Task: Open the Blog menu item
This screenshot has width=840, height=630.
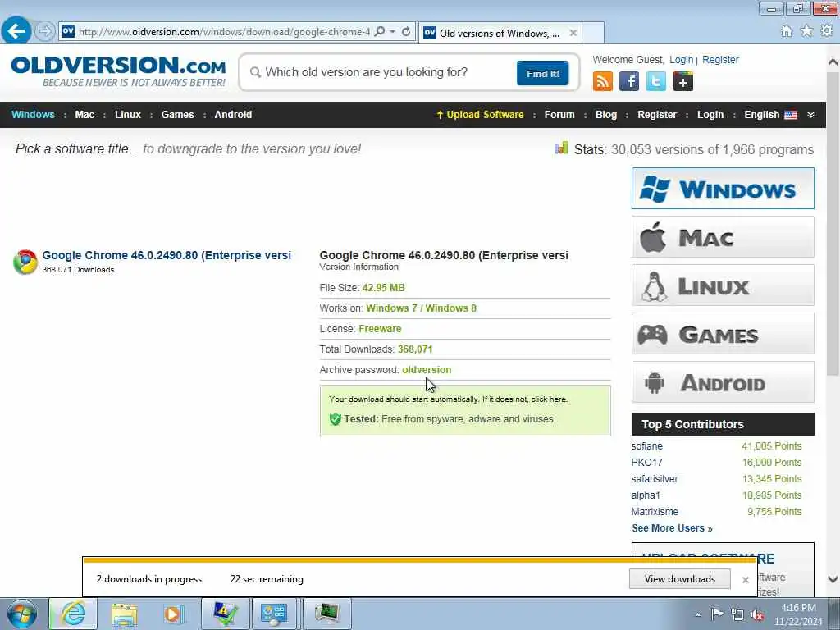Action: point(606,115)
